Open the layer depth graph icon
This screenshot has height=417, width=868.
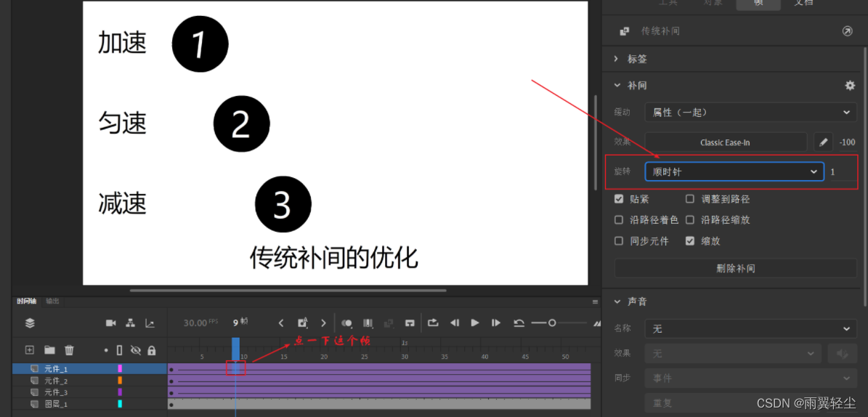point(150,323)
